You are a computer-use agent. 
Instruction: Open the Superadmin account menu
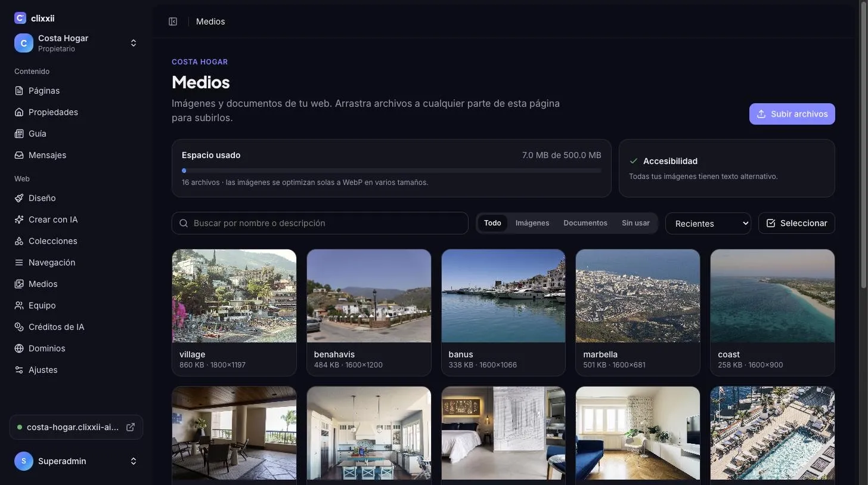76,461
